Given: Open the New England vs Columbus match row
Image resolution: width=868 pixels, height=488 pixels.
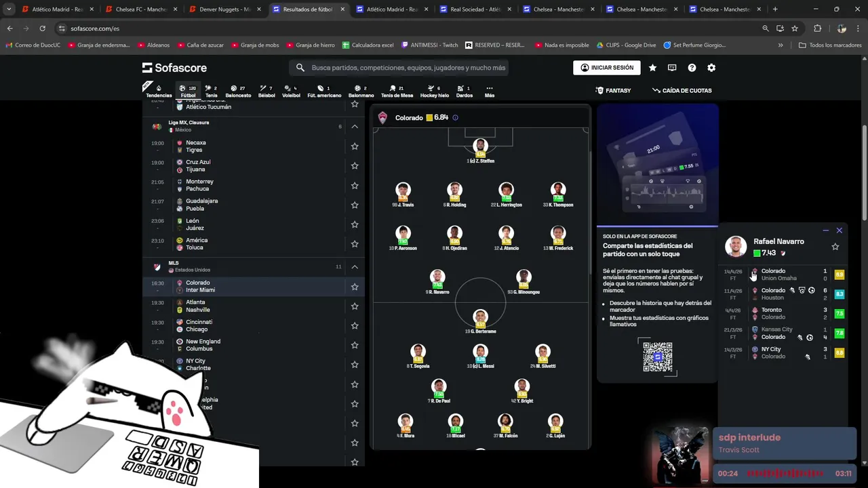Looking at the screenshot, I should click(x=254, y=345).
